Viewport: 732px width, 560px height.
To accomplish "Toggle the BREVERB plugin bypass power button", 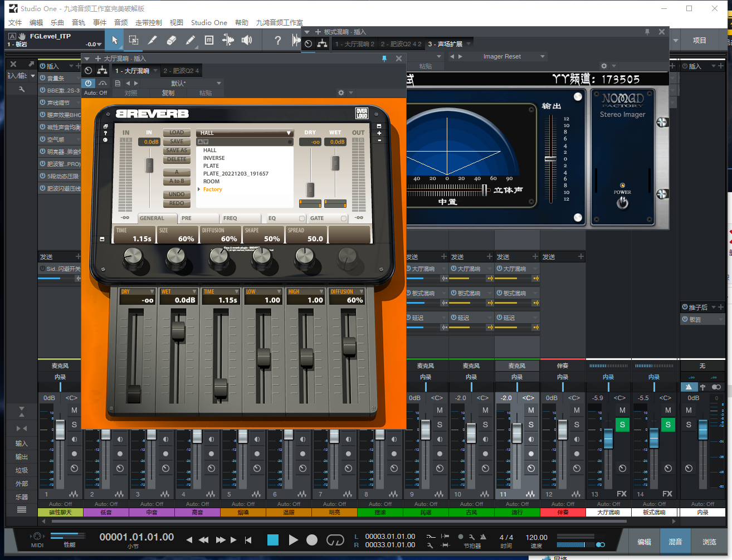I will [88, 83].
